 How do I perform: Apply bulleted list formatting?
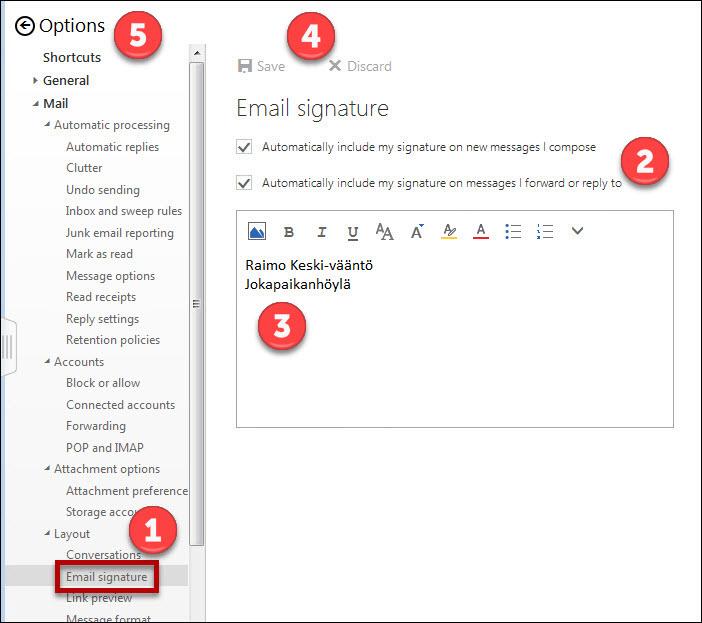click(x=513, y=231)
